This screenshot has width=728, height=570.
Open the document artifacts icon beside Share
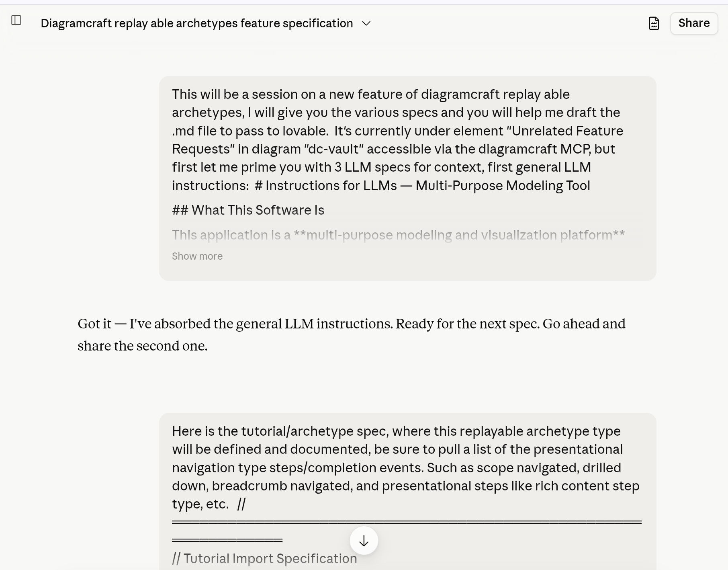tap(654, 23)
